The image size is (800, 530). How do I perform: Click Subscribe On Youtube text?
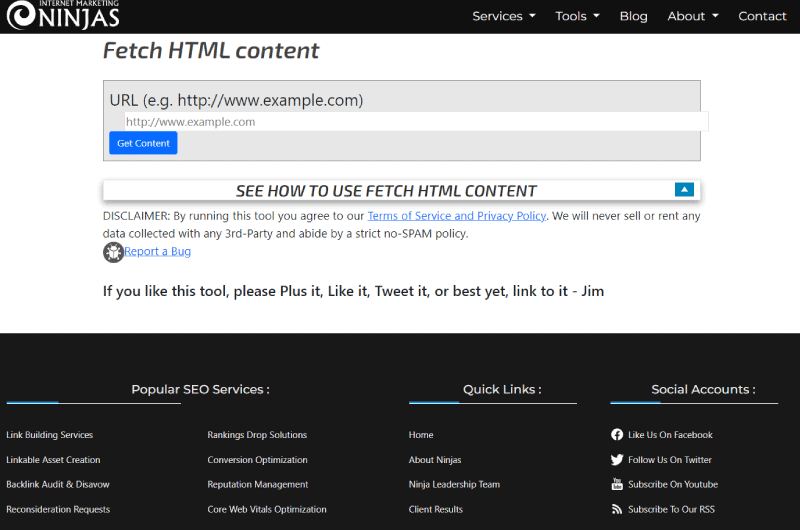(x=673, y=484)
